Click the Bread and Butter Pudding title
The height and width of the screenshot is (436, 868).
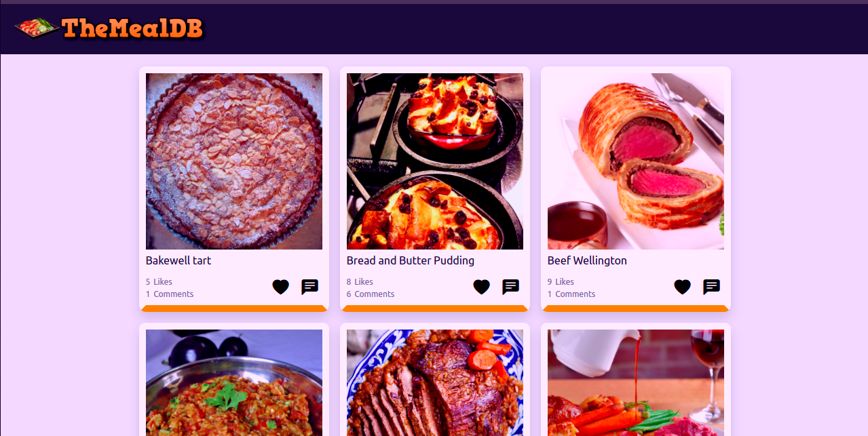pyautogui.click(x=411, y=260)
